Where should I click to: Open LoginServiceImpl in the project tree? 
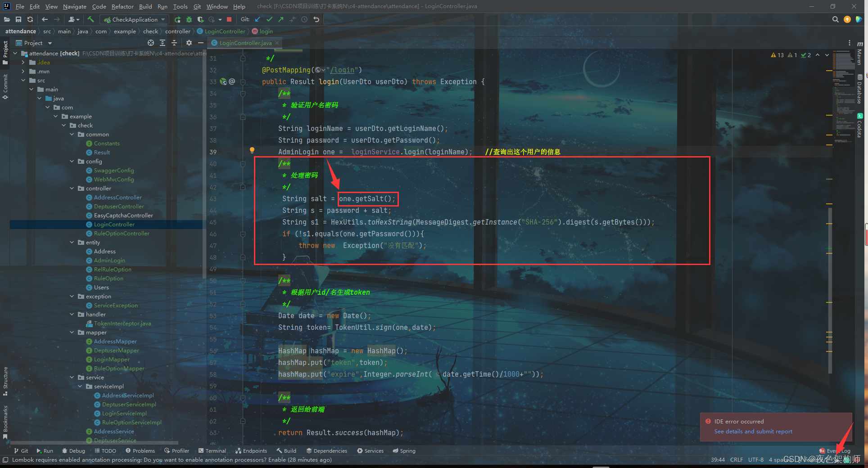(x=124, y=414)
